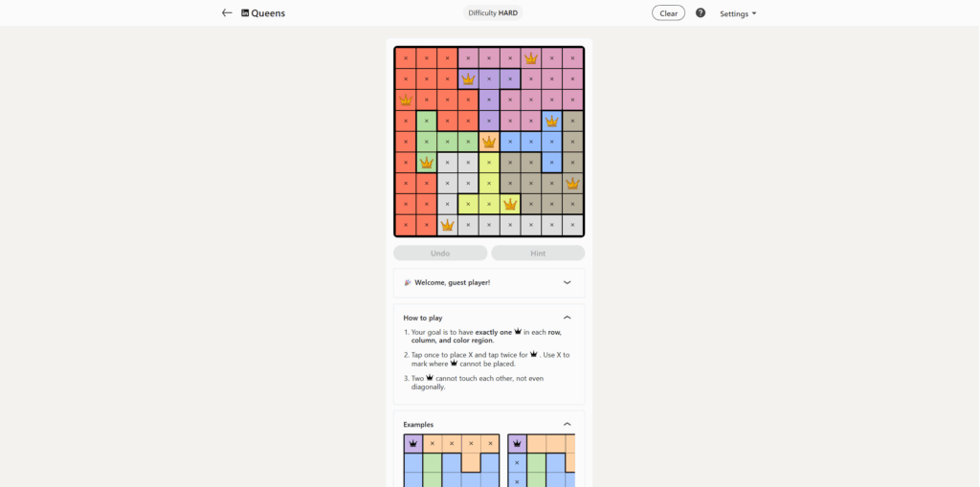Screen dimensions: 980x487
Task: Toggle the top-left corner board cell
Action: [405, 58]
